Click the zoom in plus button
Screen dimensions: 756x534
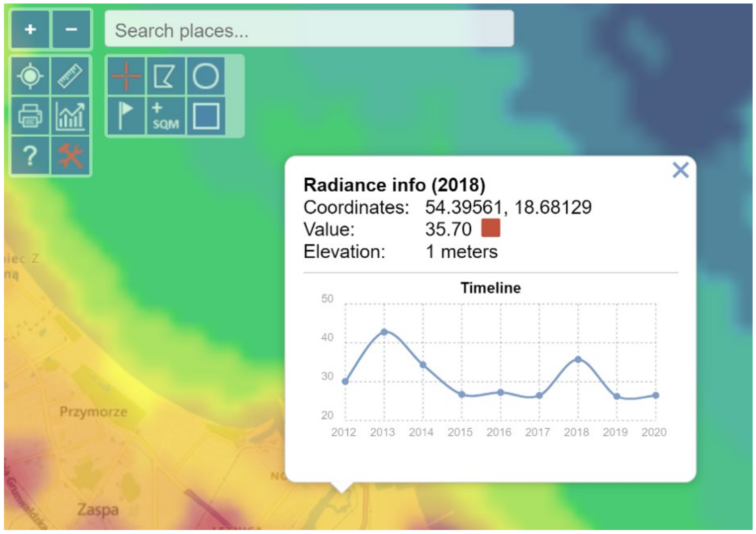pyautogui.click(x=30, y=30)
